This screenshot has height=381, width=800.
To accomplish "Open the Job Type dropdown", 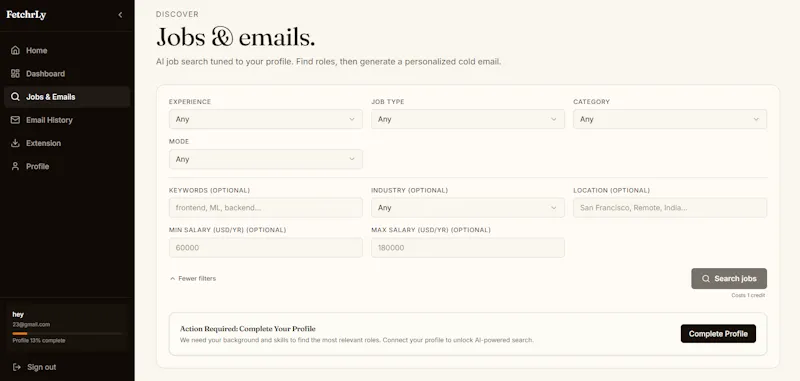I will coord(468,119).
